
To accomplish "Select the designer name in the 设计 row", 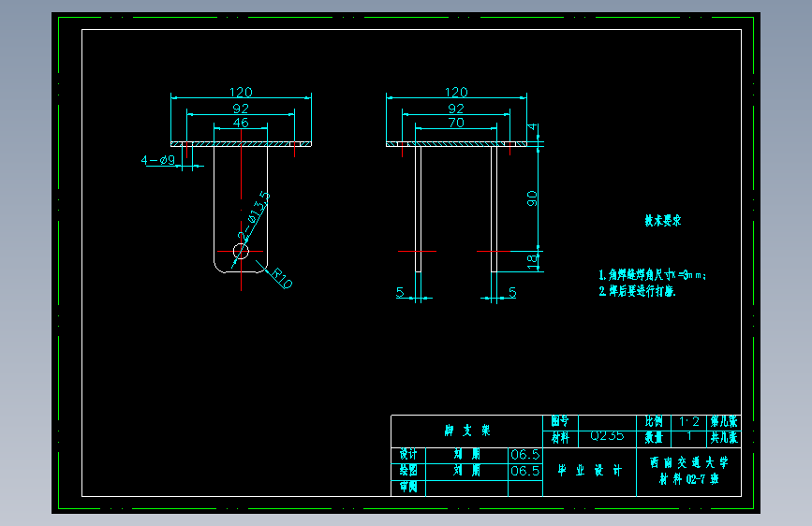I will point(467,455).
